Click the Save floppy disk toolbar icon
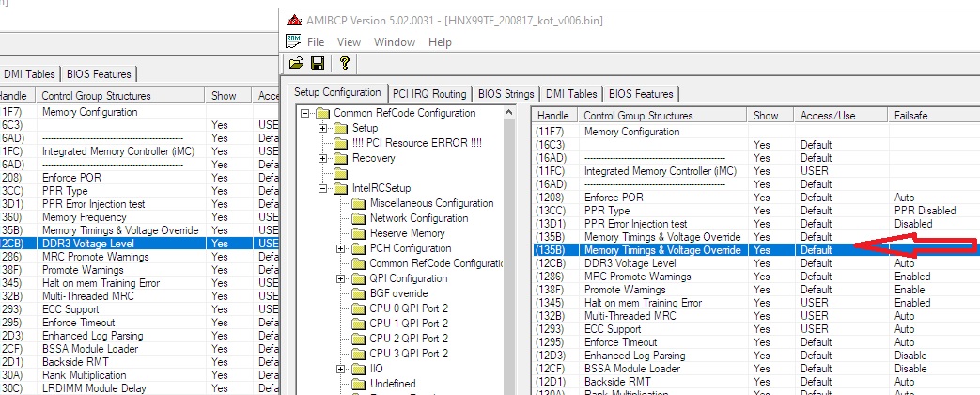 pos(318,63)
